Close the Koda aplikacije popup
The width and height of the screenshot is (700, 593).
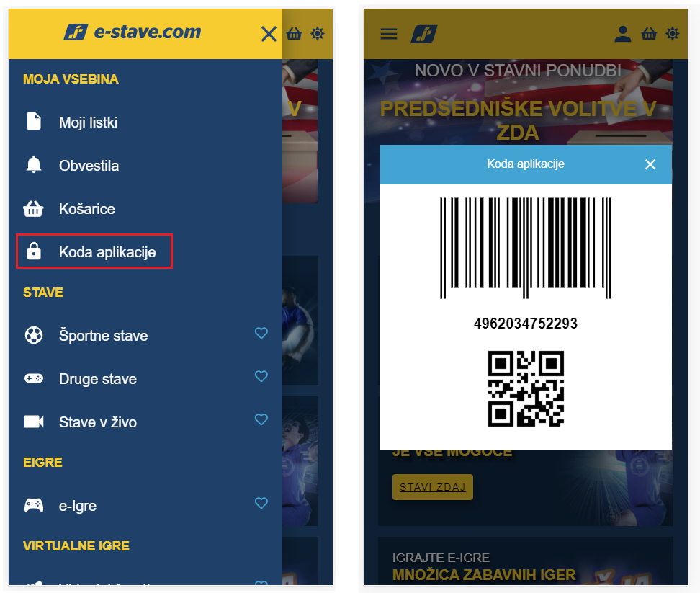tap(650, 164)
